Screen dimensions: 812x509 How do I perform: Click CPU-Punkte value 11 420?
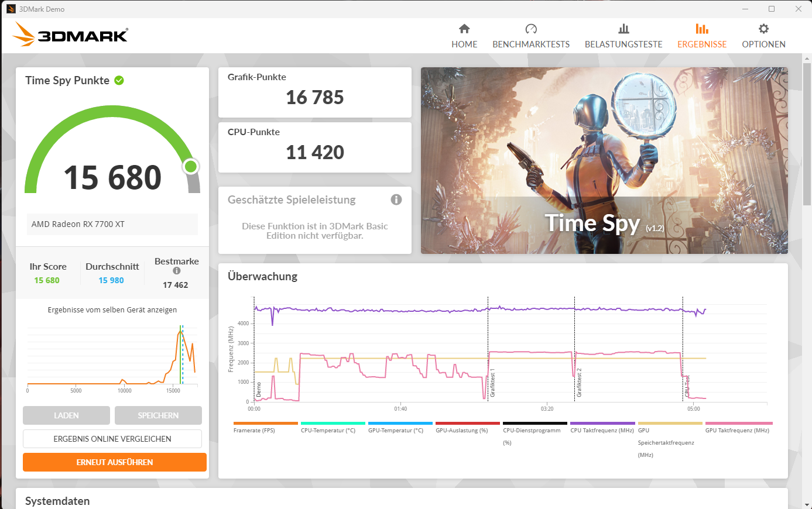click(x=315, y=152)
